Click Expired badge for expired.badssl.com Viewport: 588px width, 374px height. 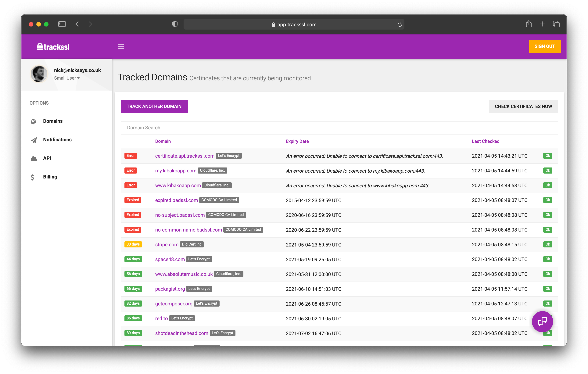click(133, 200)
